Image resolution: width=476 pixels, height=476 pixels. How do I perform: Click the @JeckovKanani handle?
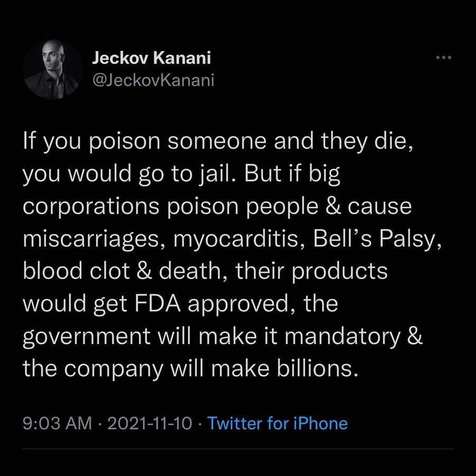point(153,81)
